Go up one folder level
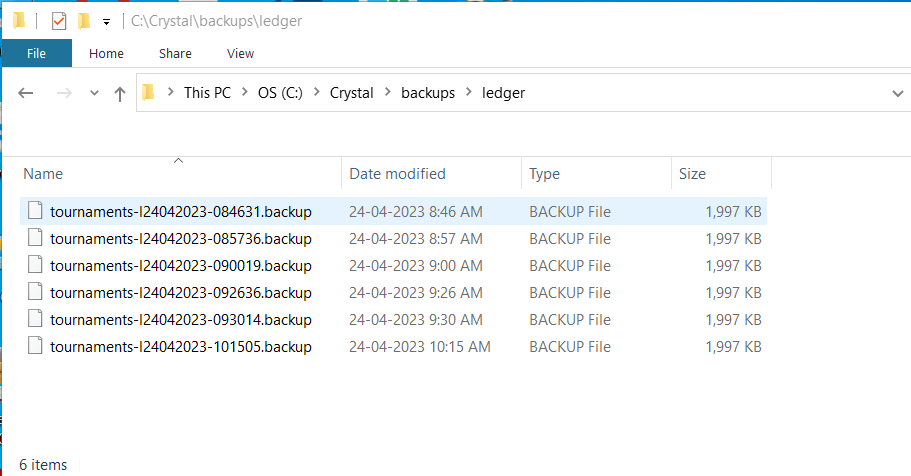Viewport: 911px width, 476px height. click(120, 94)
